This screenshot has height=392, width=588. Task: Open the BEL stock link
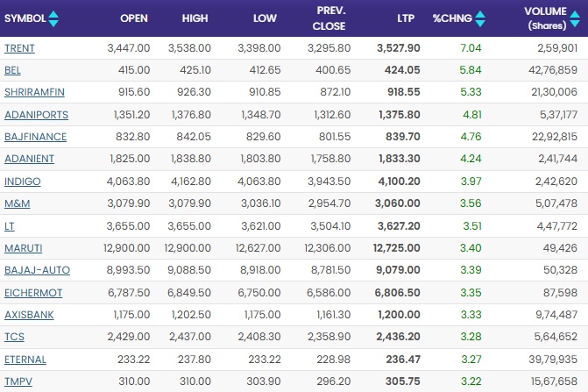point(13,70)
